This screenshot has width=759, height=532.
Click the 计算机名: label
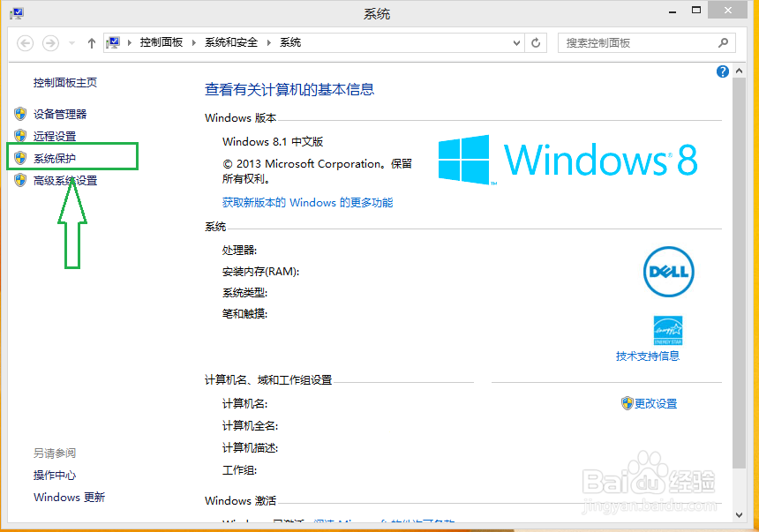[x=245, y=404]
